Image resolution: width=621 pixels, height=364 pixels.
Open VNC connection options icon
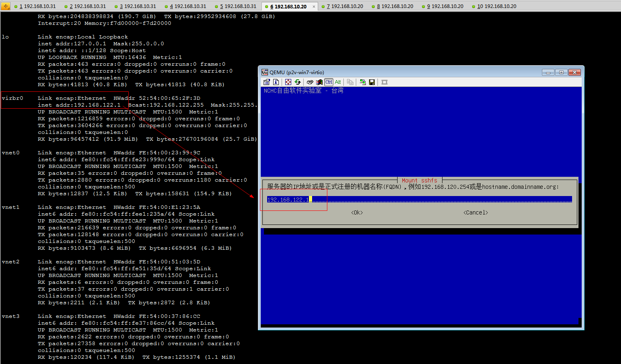click(x=267, y=82)
